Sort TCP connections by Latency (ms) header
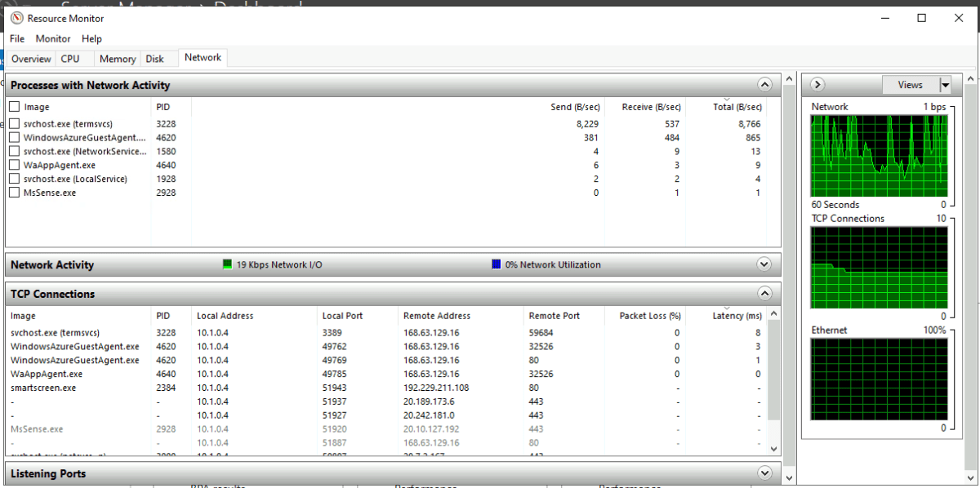The image size is (980, 488). point(737,316)
